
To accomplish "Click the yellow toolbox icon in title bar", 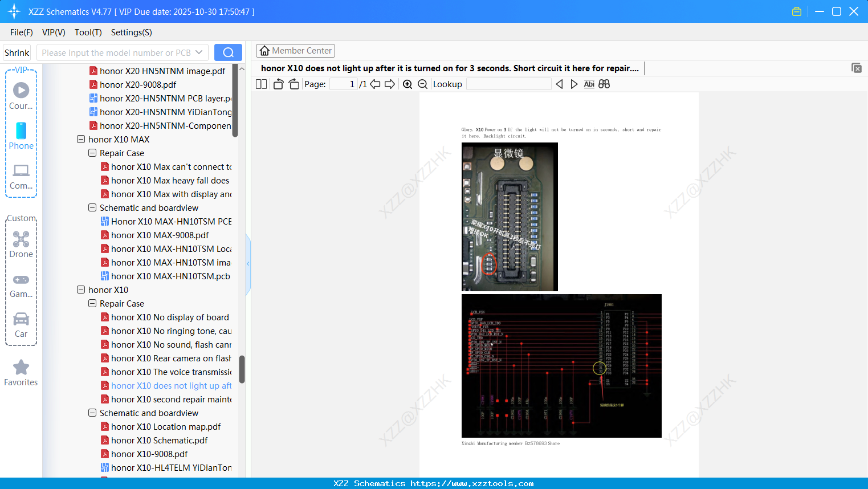I will click(797, 11).
